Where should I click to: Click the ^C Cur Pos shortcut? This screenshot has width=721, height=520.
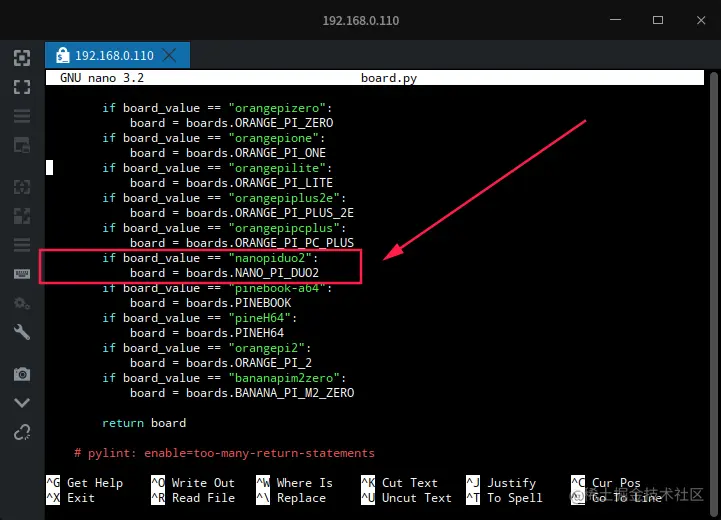(606, 483)
